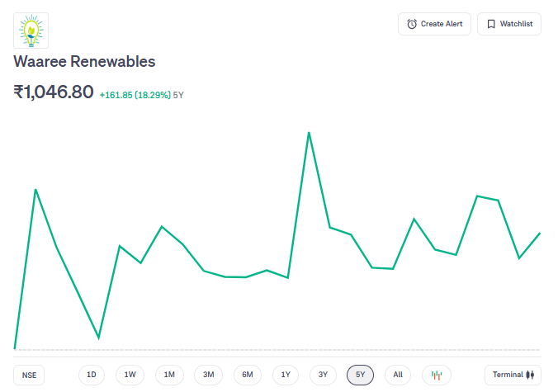The image size is (558, 392).
Task: Select the 1W time range
Action: (x=130, y=375)
